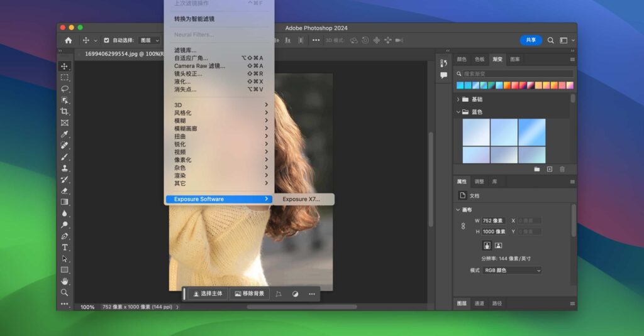This screenshot has width=644, height=336.
Task: Toggle the 自动选择 checkbox
Action: tap(106, 40)
